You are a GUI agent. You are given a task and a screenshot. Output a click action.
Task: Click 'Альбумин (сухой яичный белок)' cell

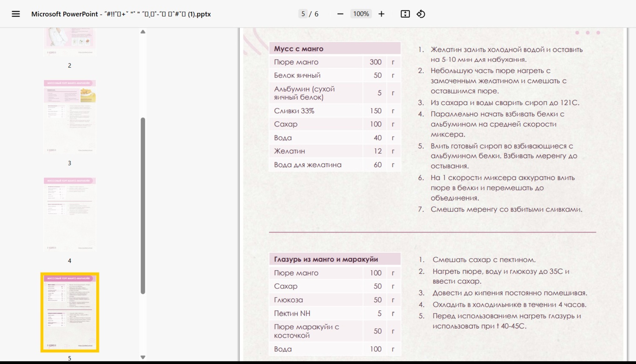tap(316, 93)
